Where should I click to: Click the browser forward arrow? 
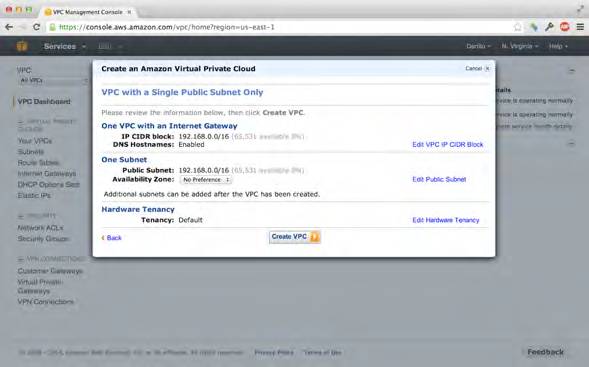pyautogui.click(x=23, y=27)
